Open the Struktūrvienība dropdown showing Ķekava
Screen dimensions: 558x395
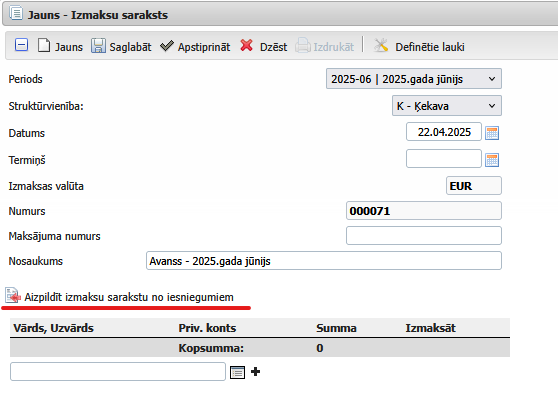pos(447,106)
